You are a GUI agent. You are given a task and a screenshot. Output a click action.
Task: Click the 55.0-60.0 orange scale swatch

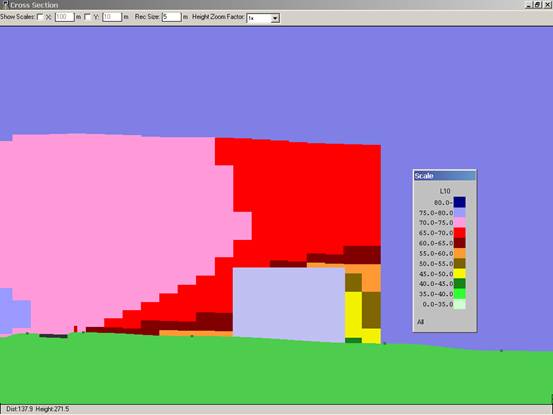pos(459,253)
